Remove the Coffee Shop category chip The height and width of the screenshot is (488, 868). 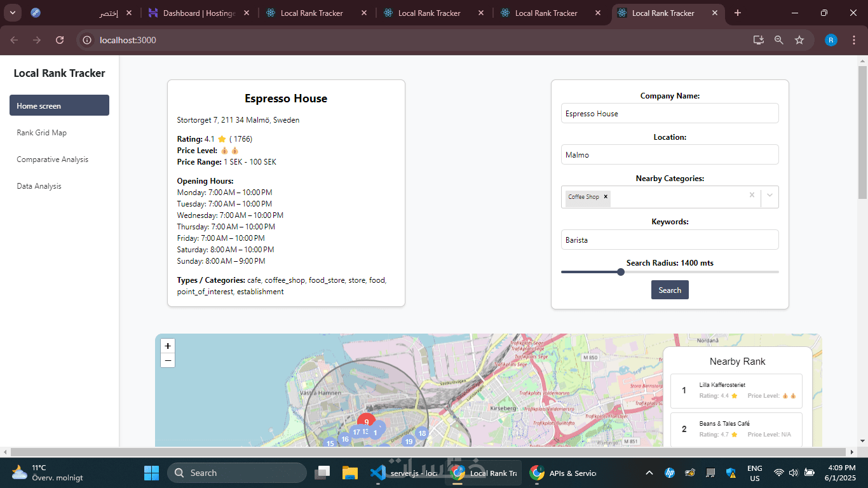click(x=606, y=197)
